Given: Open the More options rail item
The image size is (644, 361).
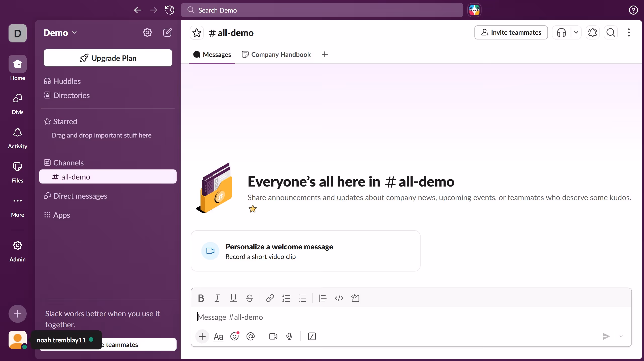Looking at the screenshot, I should (x=18, y=207).
